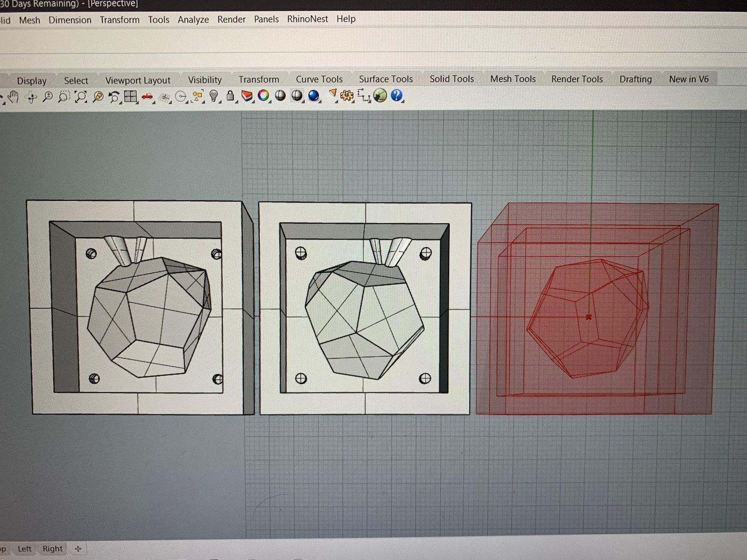This screenshot has height=560, width=747.
Task: Switch to the Left viewport tab
Action: [x=24, y=549]
